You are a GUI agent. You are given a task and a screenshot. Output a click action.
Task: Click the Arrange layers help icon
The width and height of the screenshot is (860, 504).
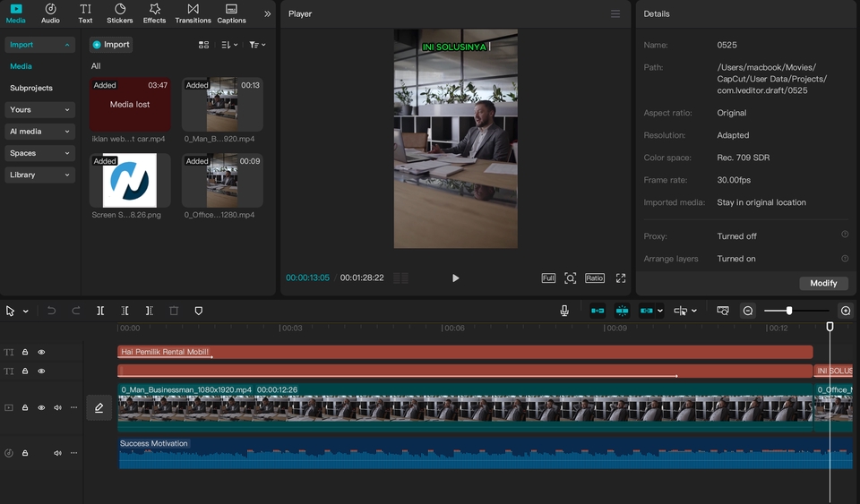click(845, 258)
